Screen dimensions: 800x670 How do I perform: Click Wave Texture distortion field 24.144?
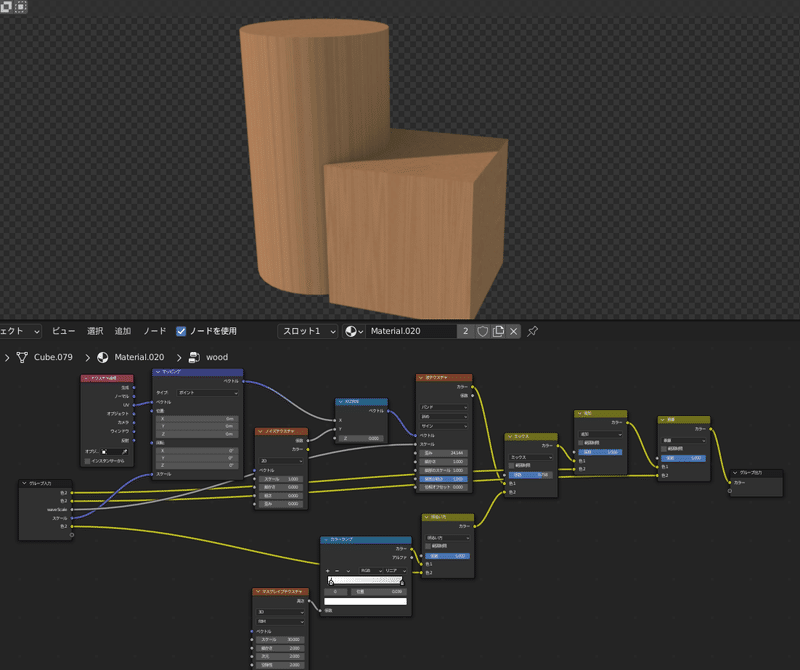443,453
